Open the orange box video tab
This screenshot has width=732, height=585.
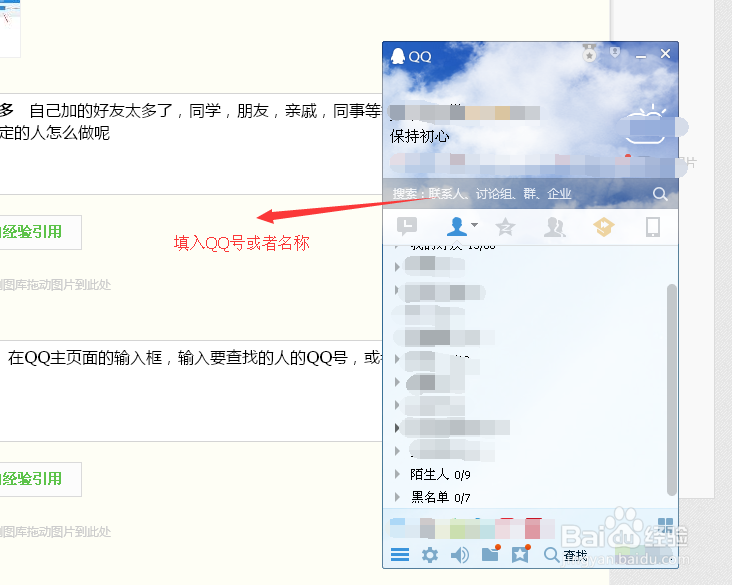coord(604,227)
